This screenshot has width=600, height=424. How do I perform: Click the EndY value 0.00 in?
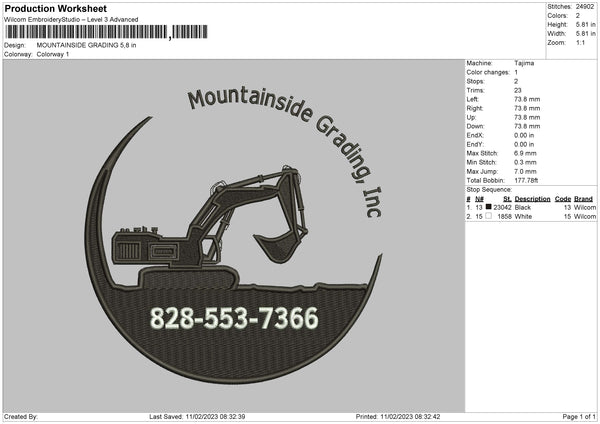[x=524, y=144]
